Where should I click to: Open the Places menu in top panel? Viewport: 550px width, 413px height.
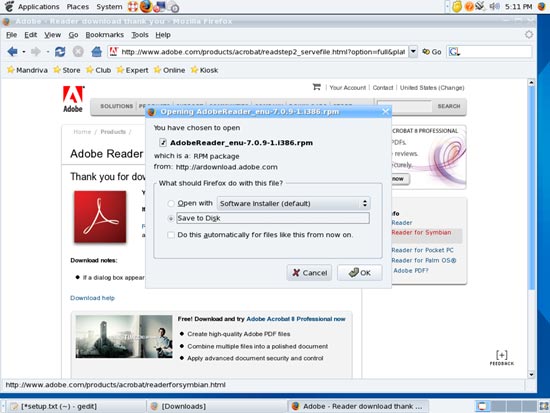pyautogui.click(x=78, y=7)
